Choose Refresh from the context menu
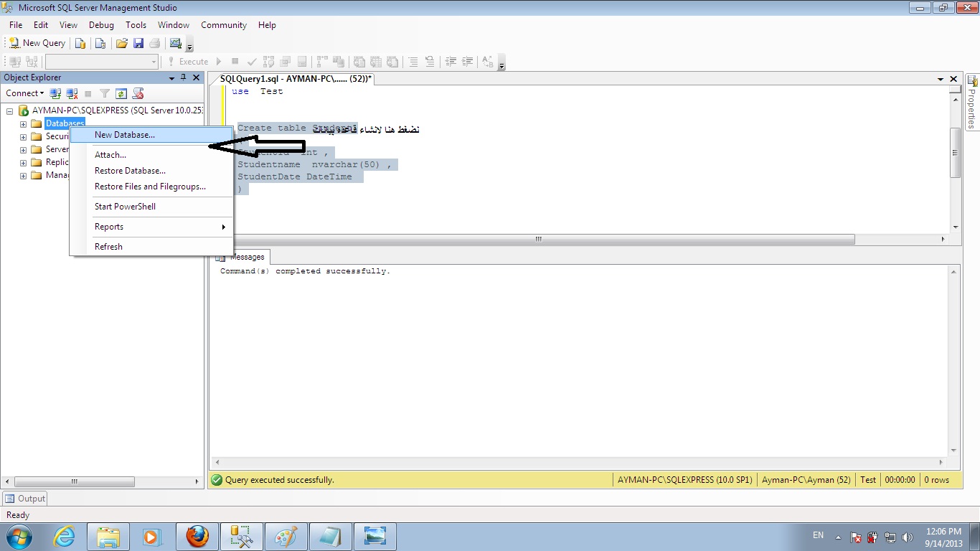This screenshot has width=980, height=551. coord(151,247)
